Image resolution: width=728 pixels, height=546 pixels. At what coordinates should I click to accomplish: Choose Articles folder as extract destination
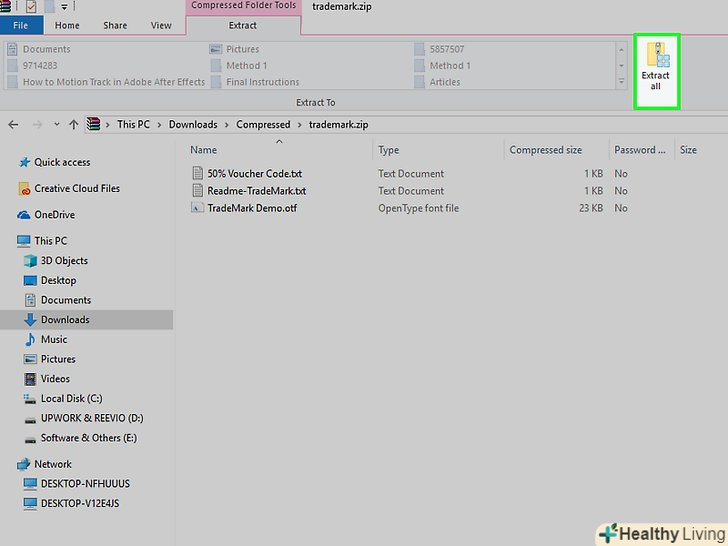click(x=437, y=82)
